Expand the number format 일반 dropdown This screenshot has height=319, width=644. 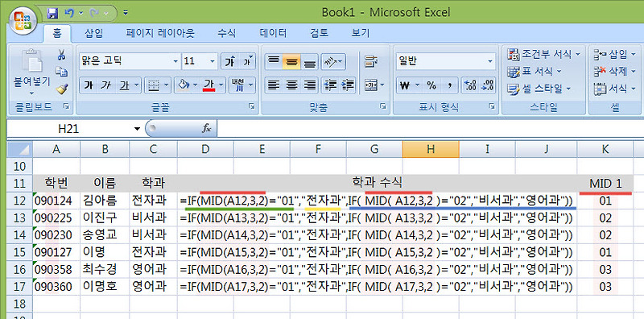click(490, 61)
